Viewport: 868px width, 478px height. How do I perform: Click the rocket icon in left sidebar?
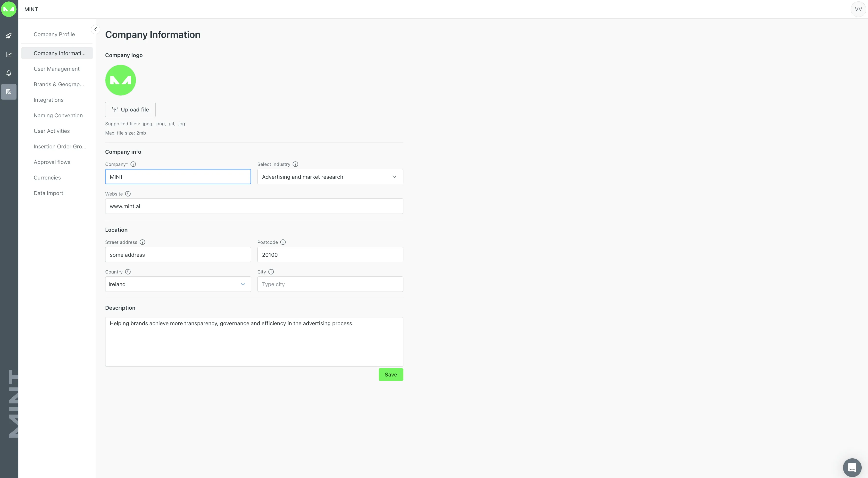click(x=9, y=36)
